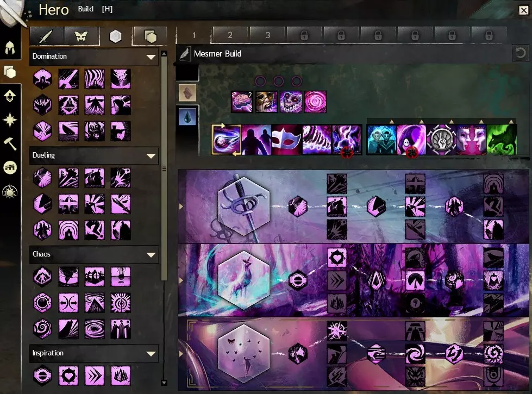Image resolution: width=532 pixels, height=394 pixels.
Task: Select the green elite skill icon
Action: 502,140
